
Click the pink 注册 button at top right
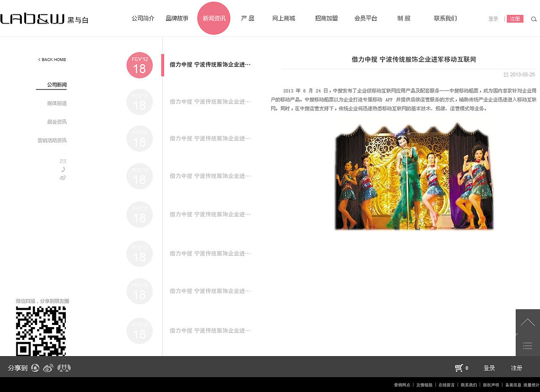515,19
